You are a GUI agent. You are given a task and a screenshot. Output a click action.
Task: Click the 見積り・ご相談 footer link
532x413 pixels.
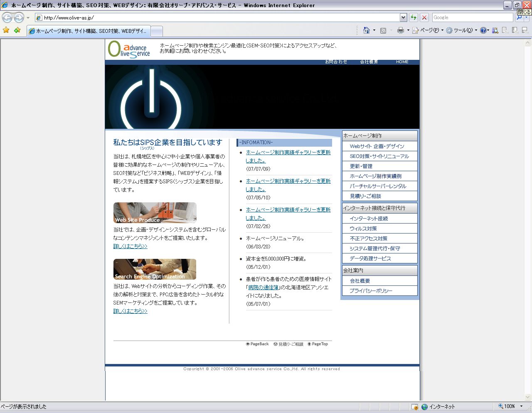[x=288, y=344]
